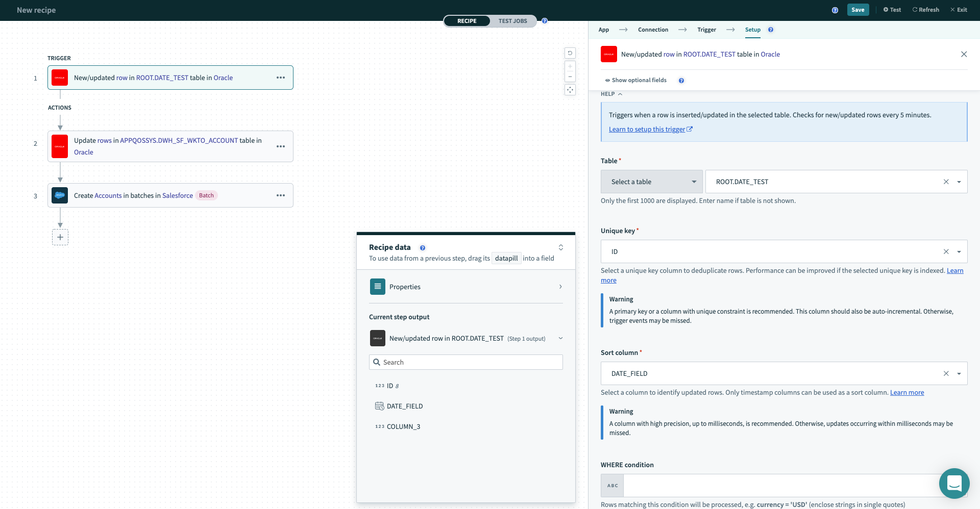Image resolution: width=980 pixels, height=509 pixels.
Task: Click the undo canvas reset icon
Action: pyautogui.click(x=570, y=53)
